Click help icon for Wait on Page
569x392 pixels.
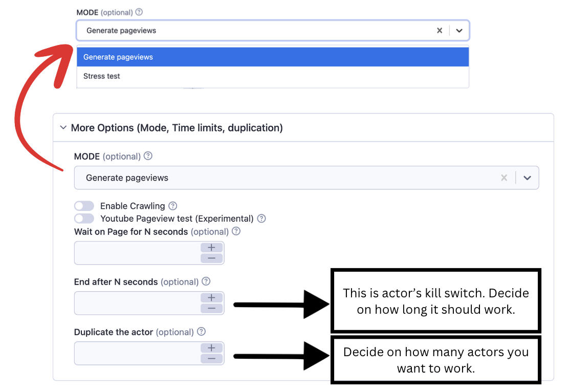(236, 231)
